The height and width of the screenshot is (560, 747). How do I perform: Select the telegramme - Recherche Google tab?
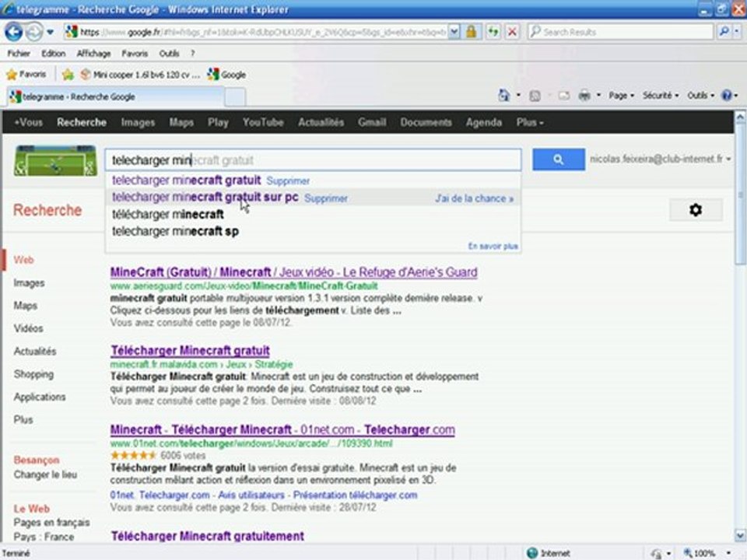click(x=114, y=96)
